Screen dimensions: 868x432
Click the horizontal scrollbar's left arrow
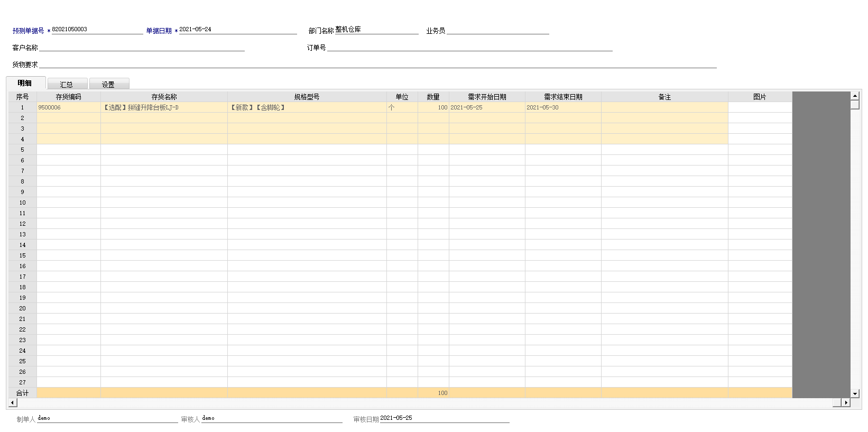coord(13,403)
